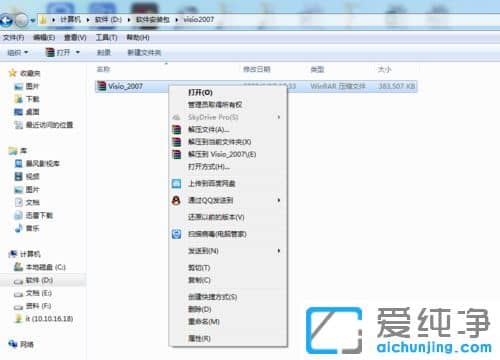Sort by the 修改日期 column header
The height and width of the screenshot is (360, 500).
click(257, 69)
